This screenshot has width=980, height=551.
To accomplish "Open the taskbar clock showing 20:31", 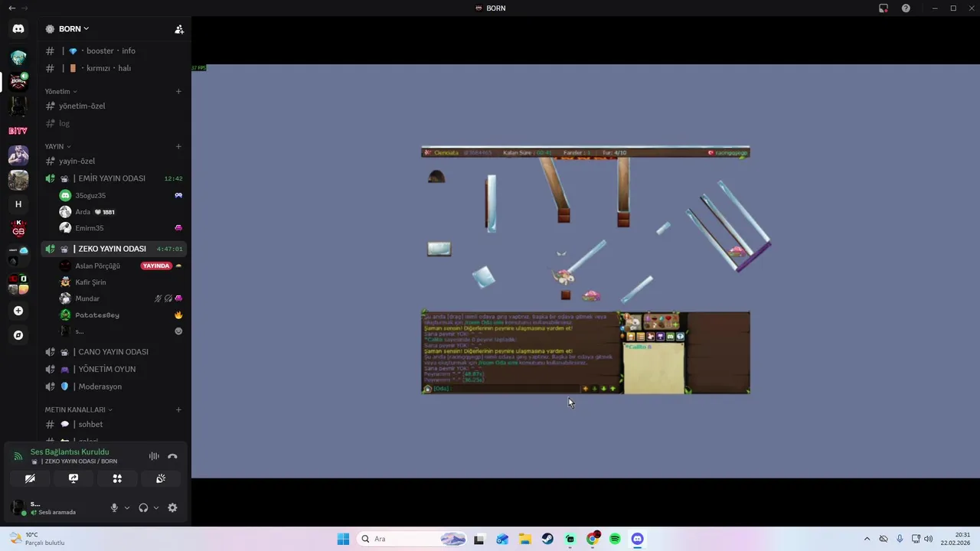I will coord(955,539).
